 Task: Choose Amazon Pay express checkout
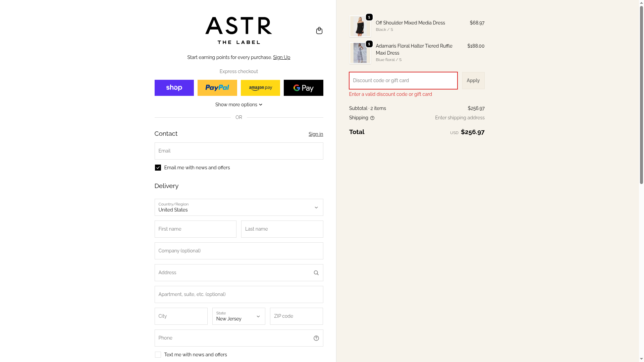click(x=260, y=88)
